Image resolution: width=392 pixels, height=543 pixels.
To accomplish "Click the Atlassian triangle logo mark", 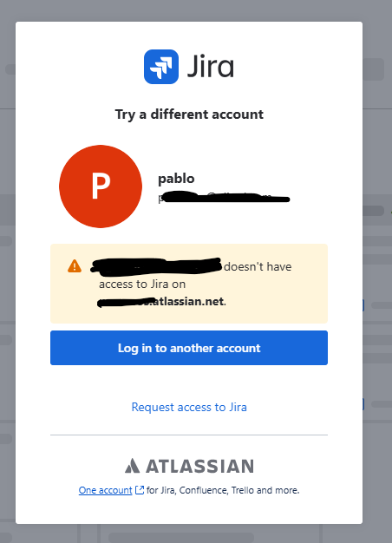I will (132, 466).
